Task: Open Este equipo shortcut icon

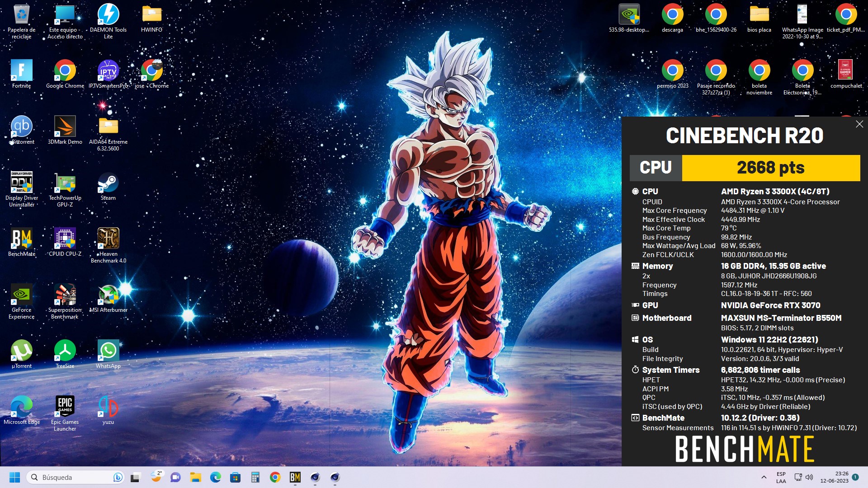Action: click(x=65, y=21)
